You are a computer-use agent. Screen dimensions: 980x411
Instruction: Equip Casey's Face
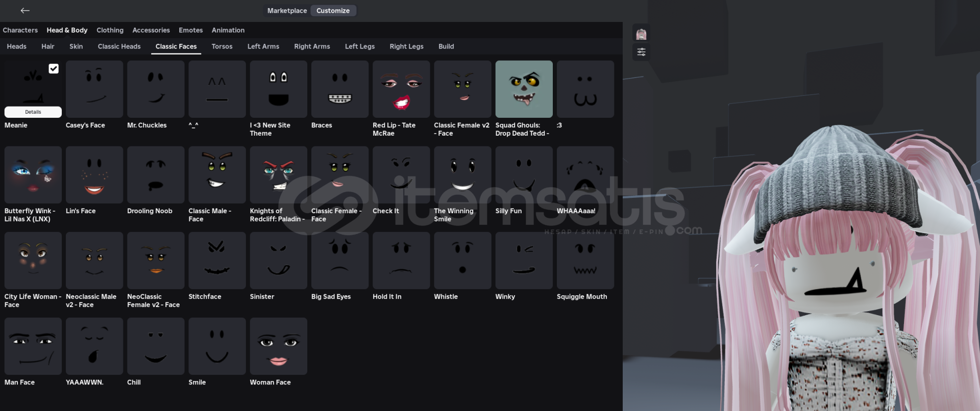click(x=94, y=89)
